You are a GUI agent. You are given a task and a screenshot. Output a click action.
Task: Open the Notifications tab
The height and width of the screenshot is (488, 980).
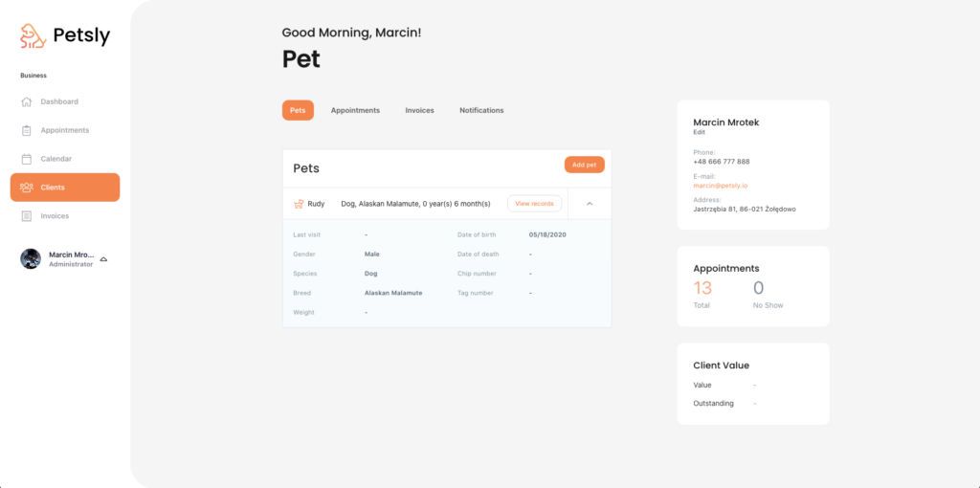click(x=481, y=111)
